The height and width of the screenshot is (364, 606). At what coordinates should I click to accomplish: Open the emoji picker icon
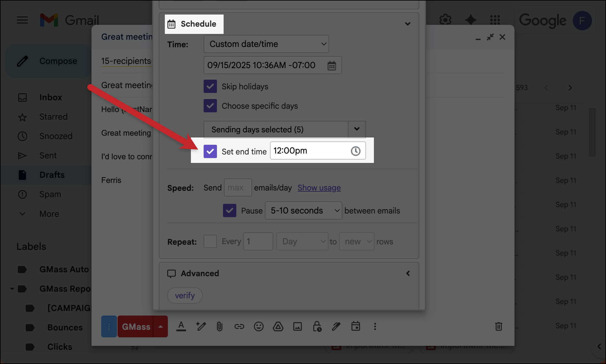click(258, 326)
